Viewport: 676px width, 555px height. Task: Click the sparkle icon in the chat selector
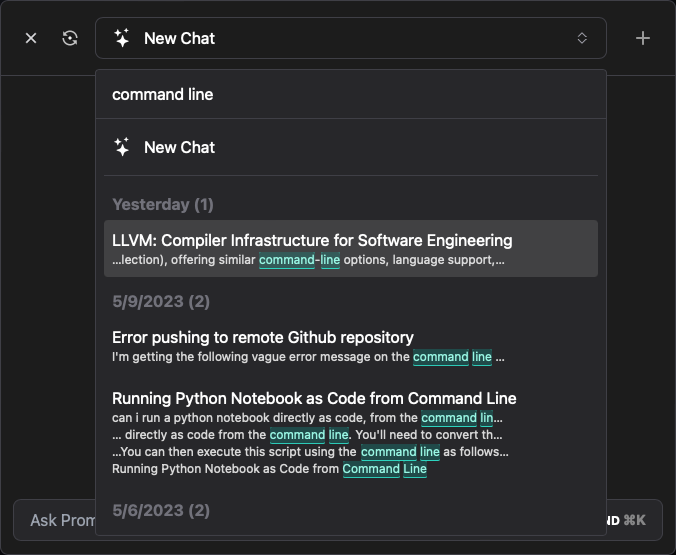pyautogui.click(x=122, y=38)
